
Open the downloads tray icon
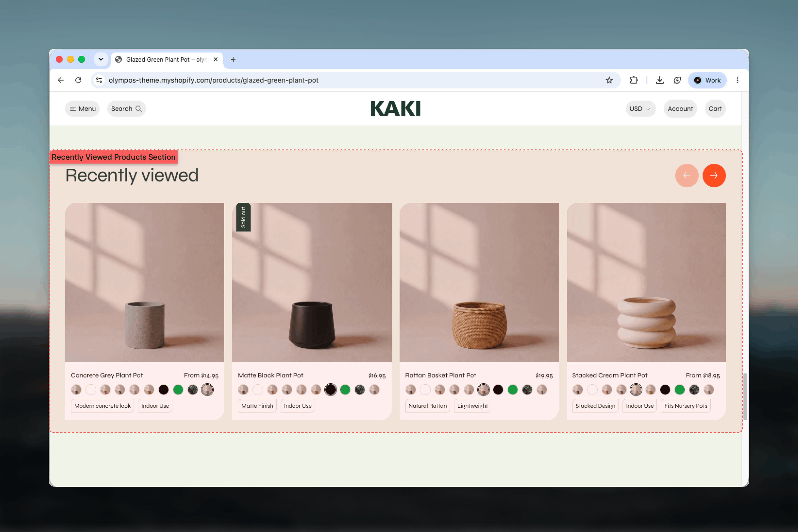click(x=659, y=80)
